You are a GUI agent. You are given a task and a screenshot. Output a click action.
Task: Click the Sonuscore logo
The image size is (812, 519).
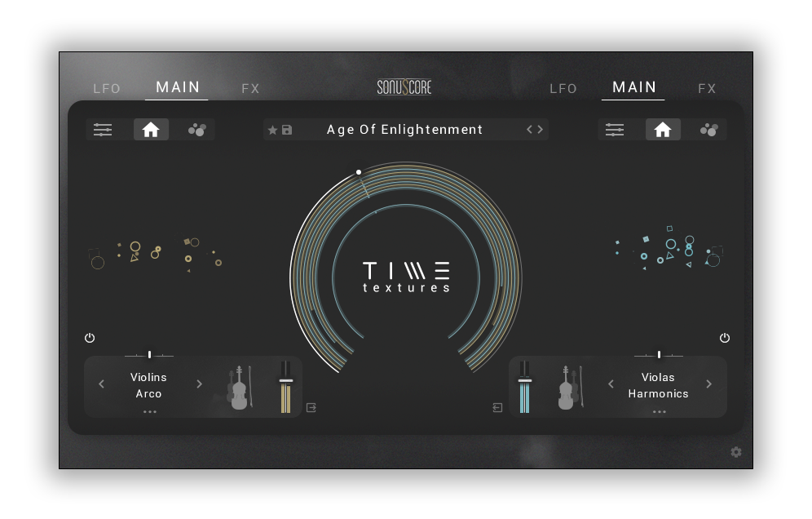coord(405,86)
